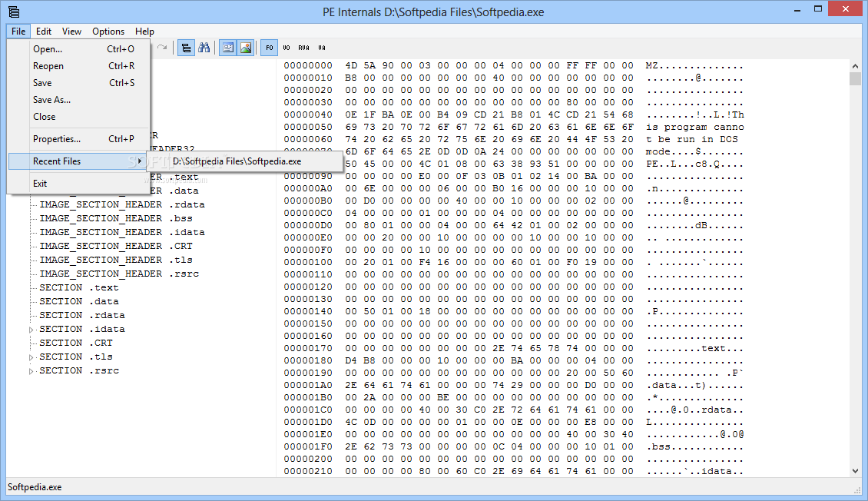Click hex offset 00000000 row address
Screen dimensions: 868x501
click(x=308, y=65)
